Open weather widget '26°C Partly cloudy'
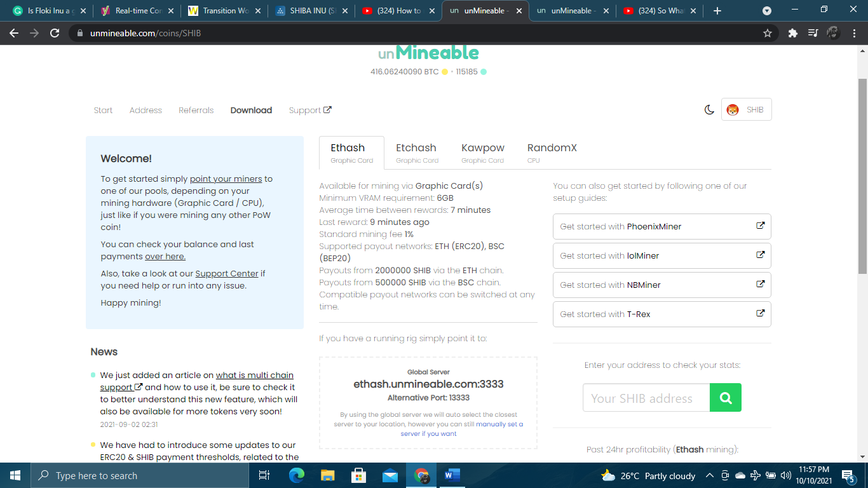Viewport: 868px width, 488px height. [648, 475]
